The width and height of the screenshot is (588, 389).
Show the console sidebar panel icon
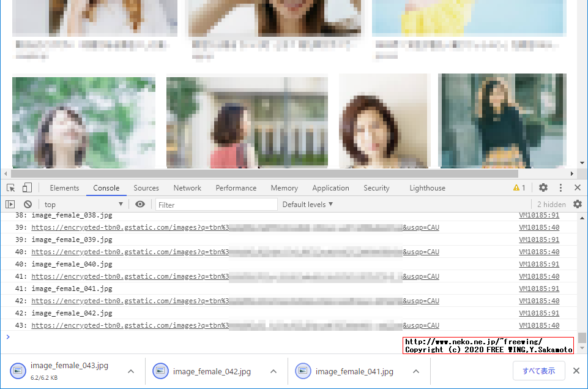coord(10,205)
